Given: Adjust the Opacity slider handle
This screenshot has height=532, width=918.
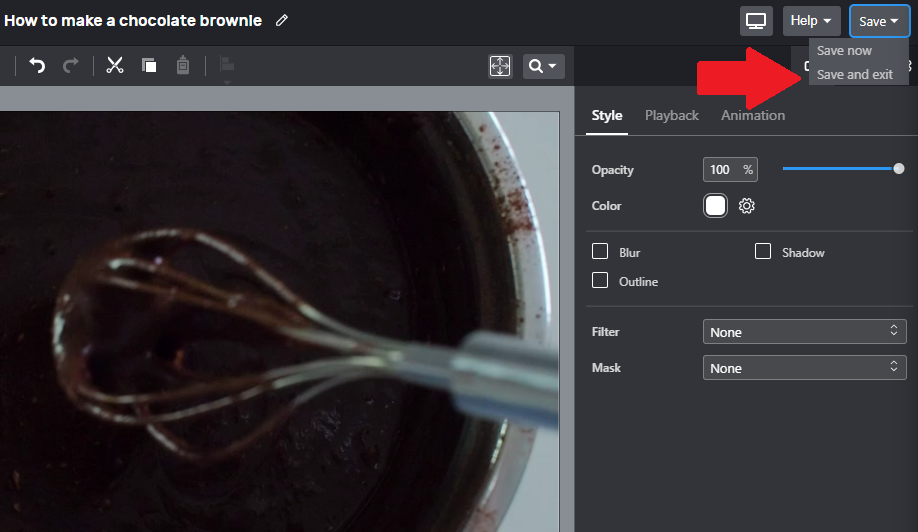Looking at the screenshot, I should tap(899, 169).
